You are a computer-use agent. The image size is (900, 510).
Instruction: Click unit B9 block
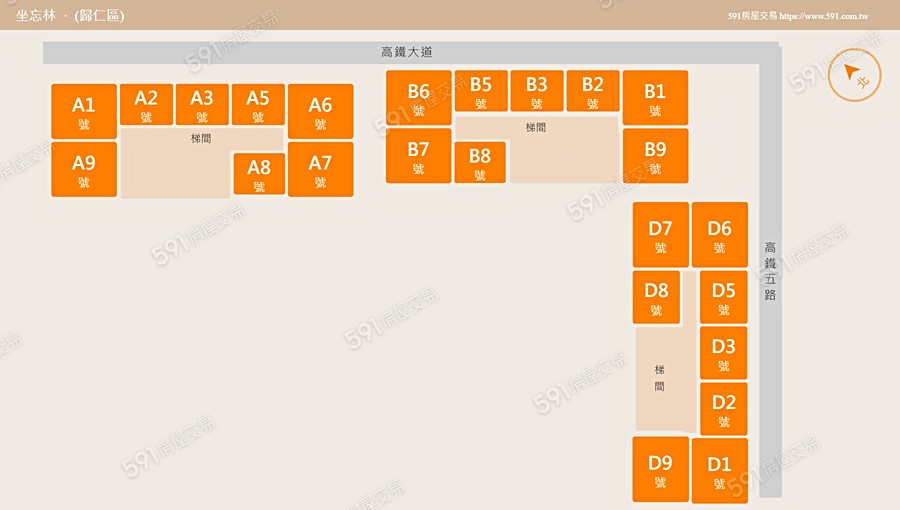(655, 156)
